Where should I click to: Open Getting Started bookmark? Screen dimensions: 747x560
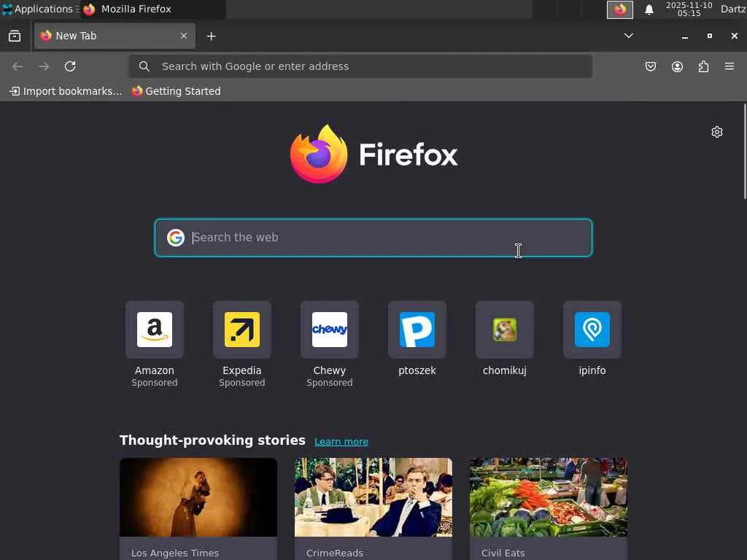coord(177,91)
